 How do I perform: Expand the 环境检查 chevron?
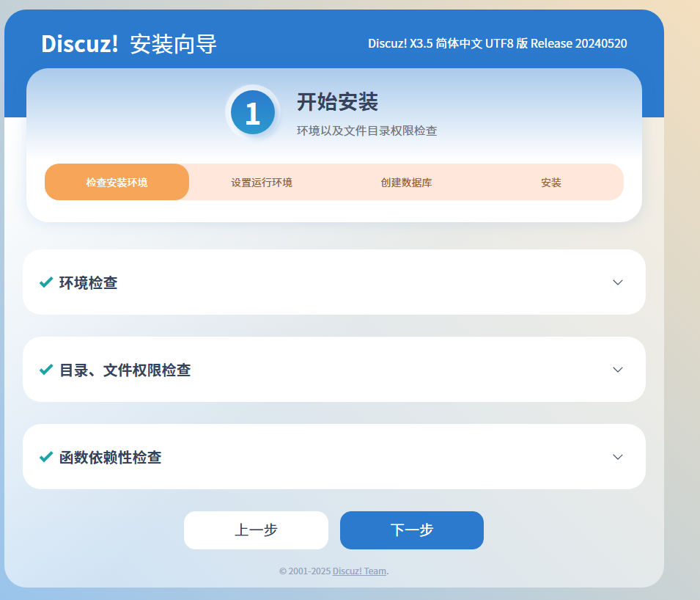617,282
